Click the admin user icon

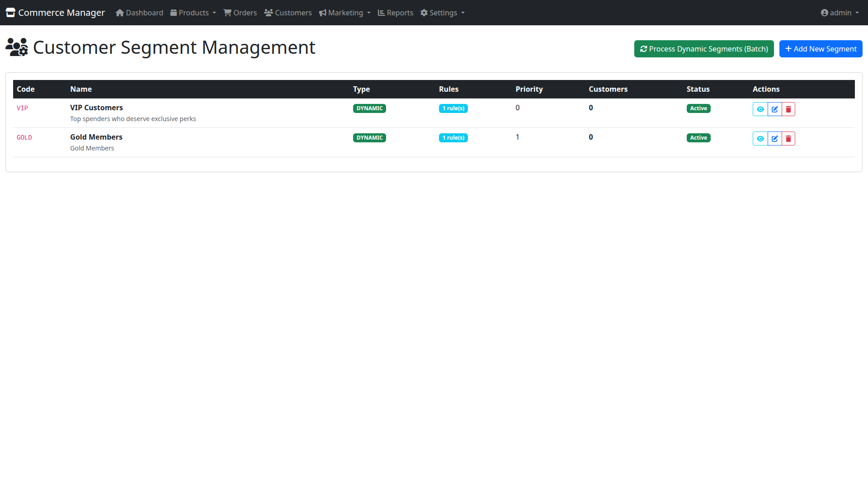click(x=825, y=12)
